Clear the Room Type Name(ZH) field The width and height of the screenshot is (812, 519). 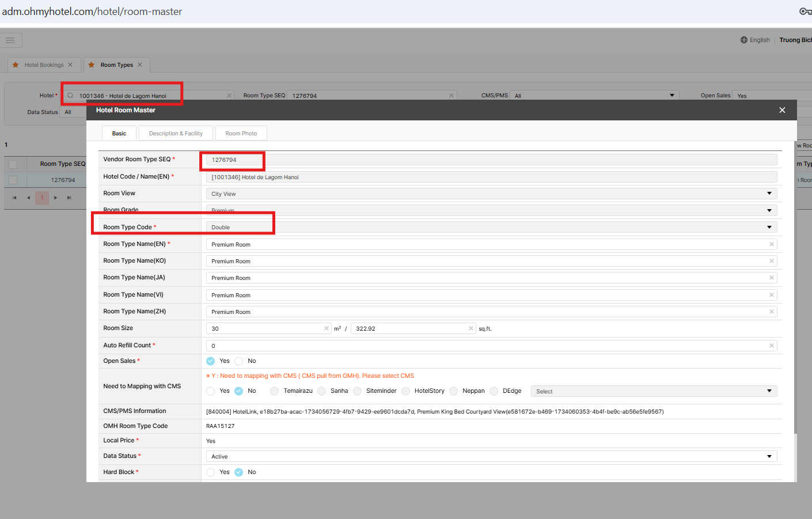click(771, 312)
